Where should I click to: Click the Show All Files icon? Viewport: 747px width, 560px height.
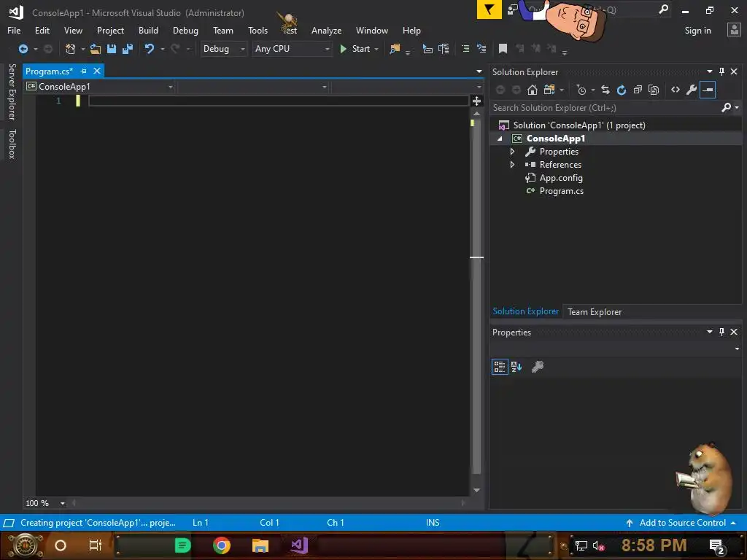(x=654, y=90)
